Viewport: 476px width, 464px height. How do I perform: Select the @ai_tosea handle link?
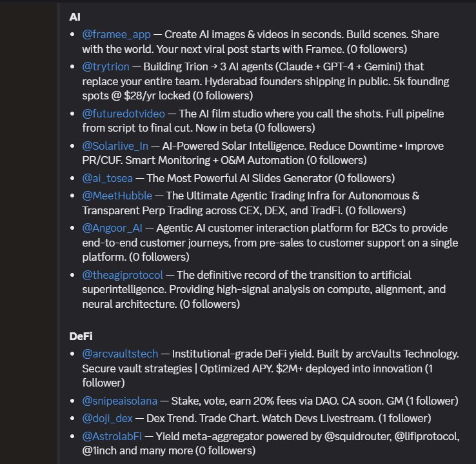pyautogui.click(x=106, y=178)
